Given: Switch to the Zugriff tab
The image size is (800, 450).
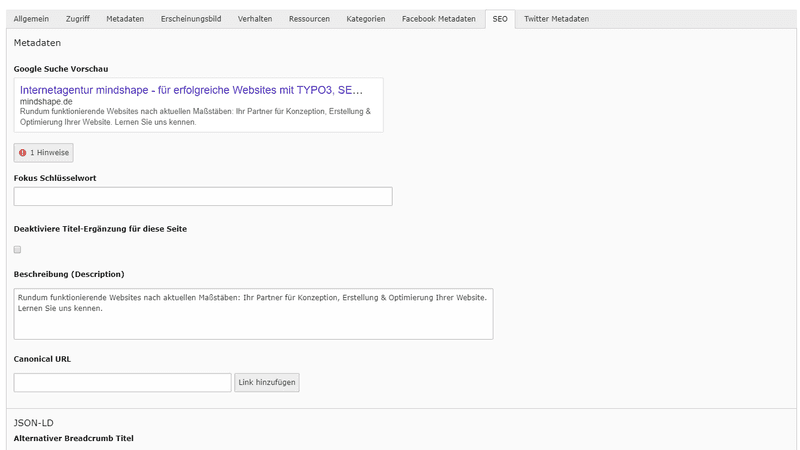Looking at the screenshot, I should (78, 19).
